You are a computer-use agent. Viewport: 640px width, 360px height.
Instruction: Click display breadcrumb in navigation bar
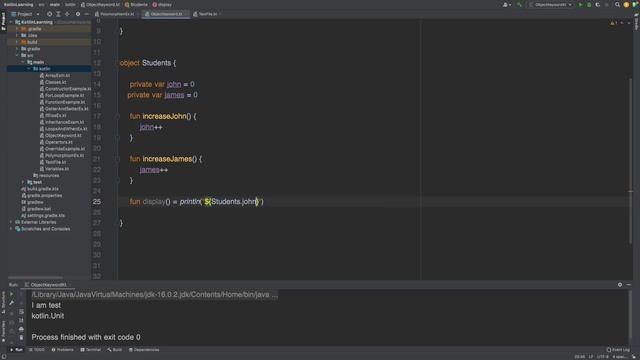click(x=162, y=5)
